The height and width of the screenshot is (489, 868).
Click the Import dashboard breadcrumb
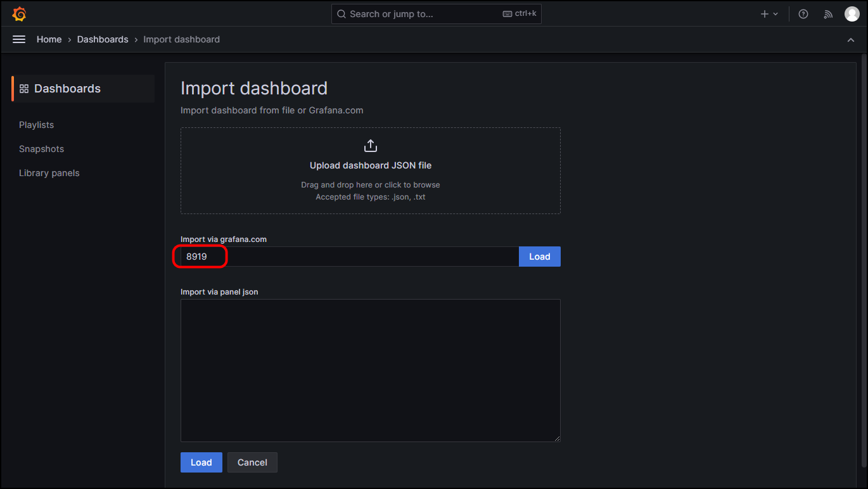tap(181, 39)
